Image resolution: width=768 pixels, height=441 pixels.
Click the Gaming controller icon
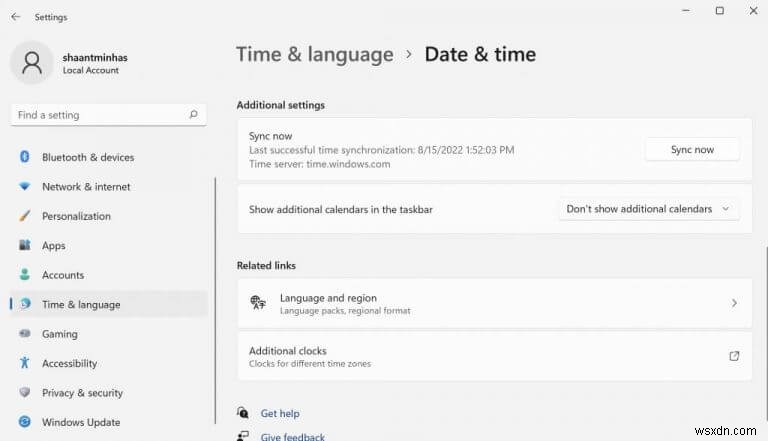point(25,334)
